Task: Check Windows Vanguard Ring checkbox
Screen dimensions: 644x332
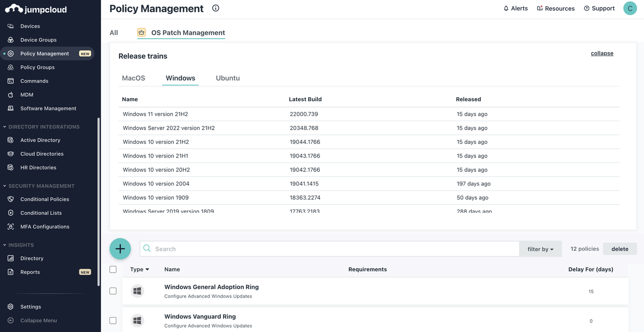Action: click(113, 321)
